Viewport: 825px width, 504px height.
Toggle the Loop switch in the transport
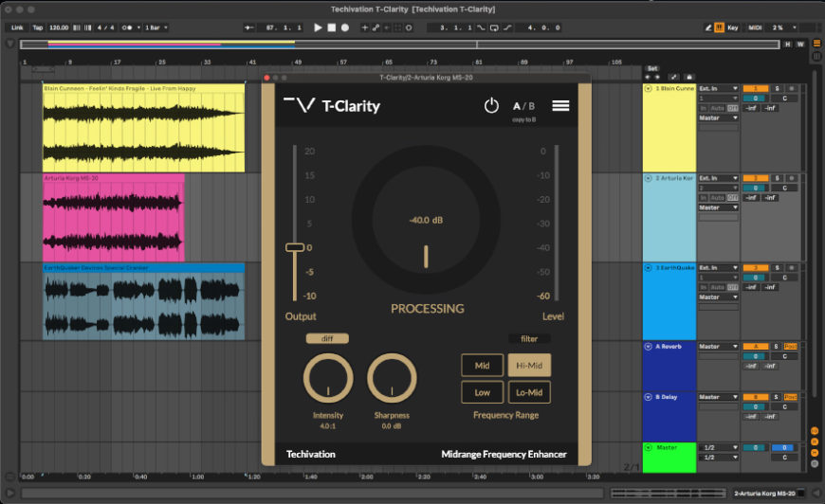494,27
